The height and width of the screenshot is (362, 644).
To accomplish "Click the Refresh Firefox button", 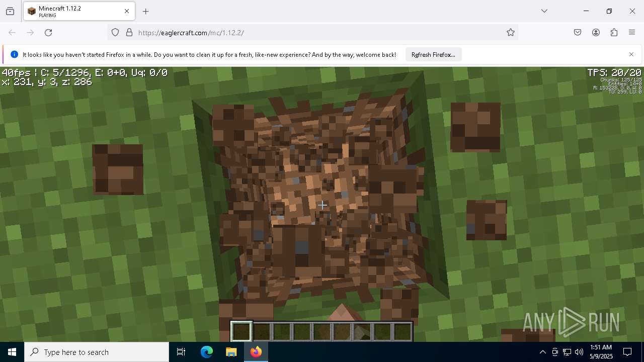I will click(x=433, y=55).
